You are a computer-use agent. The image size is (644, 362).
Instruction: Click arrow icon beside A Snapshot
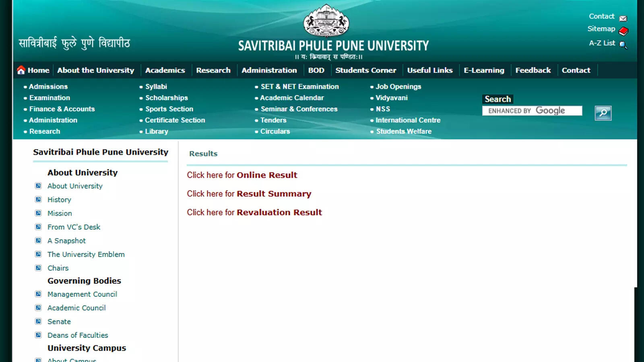click(x=38, y=241)
